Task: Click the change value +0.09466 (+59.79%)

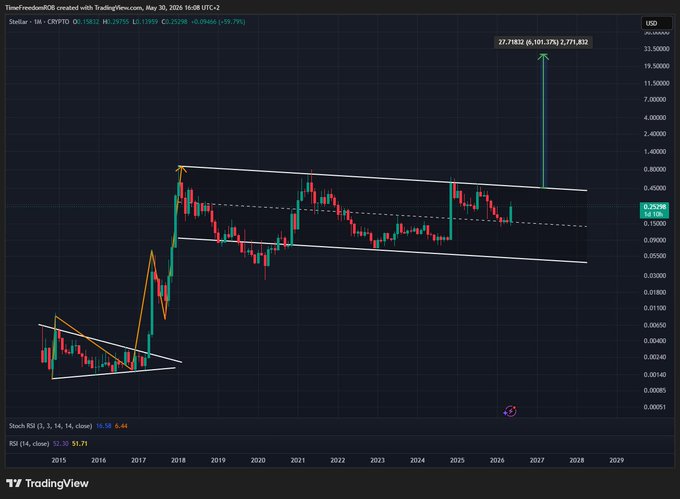Action: pos(218,22)
